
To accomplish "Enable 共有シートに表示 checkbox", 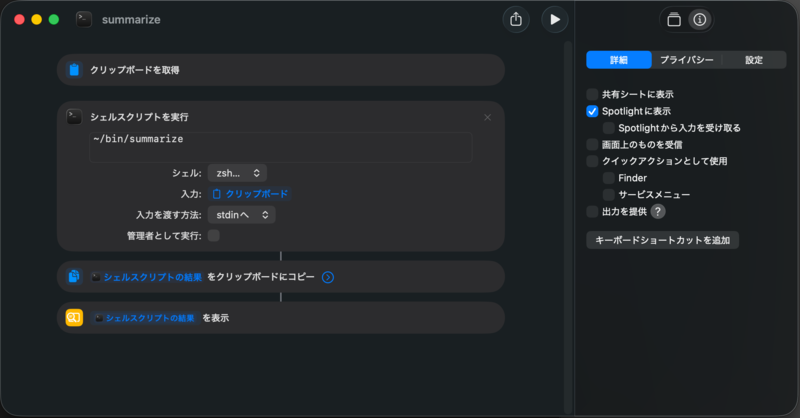I will point(592,94).
